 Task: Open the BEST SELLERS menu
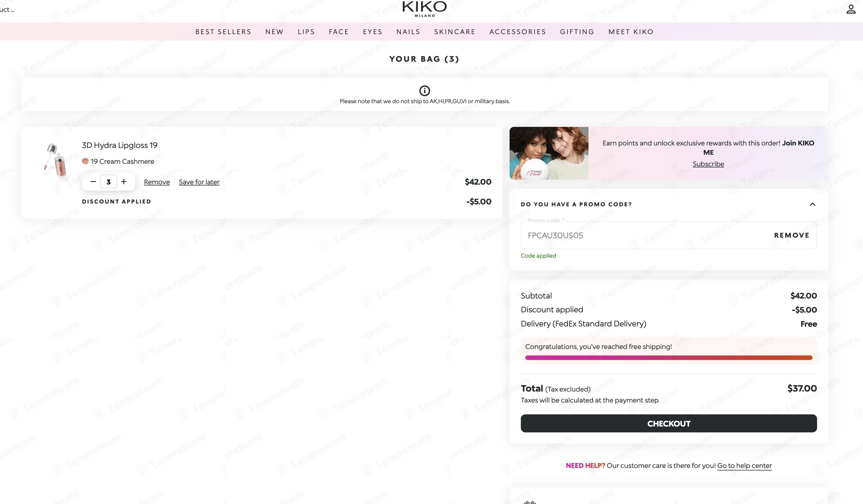(223, 32)
